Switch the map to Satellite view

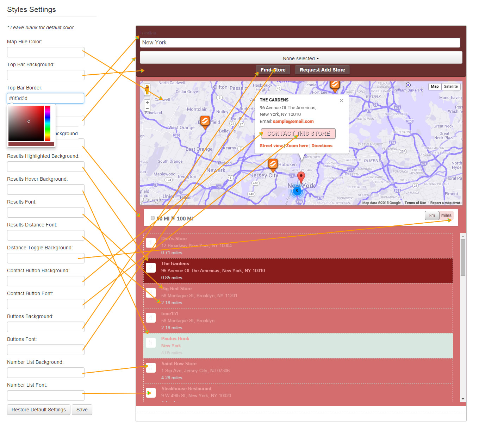(451, 86)
